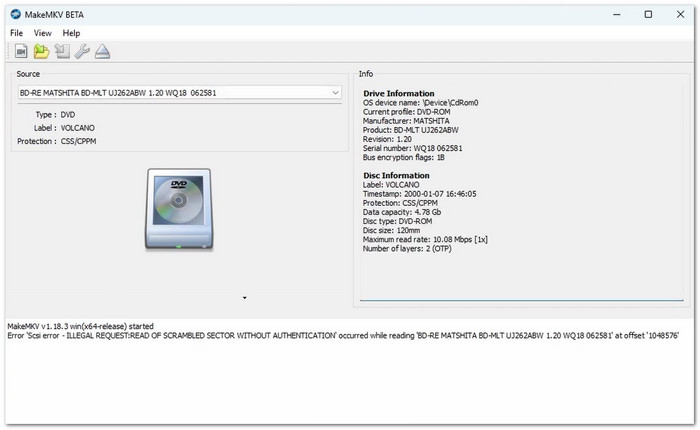The width and height of the screenshot is (700, 430).
Task: Click the 'Disc Information' heading
Action: [396, 175]
